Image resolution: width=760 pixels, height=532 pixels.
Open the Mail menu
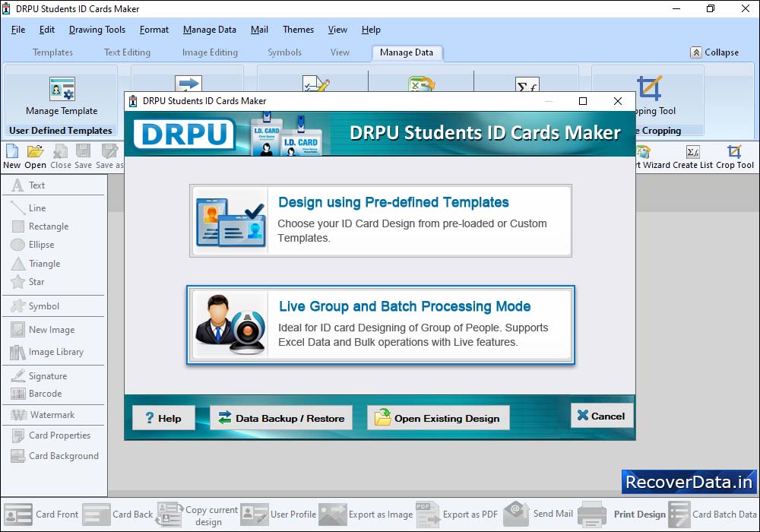tap(259, 30)
